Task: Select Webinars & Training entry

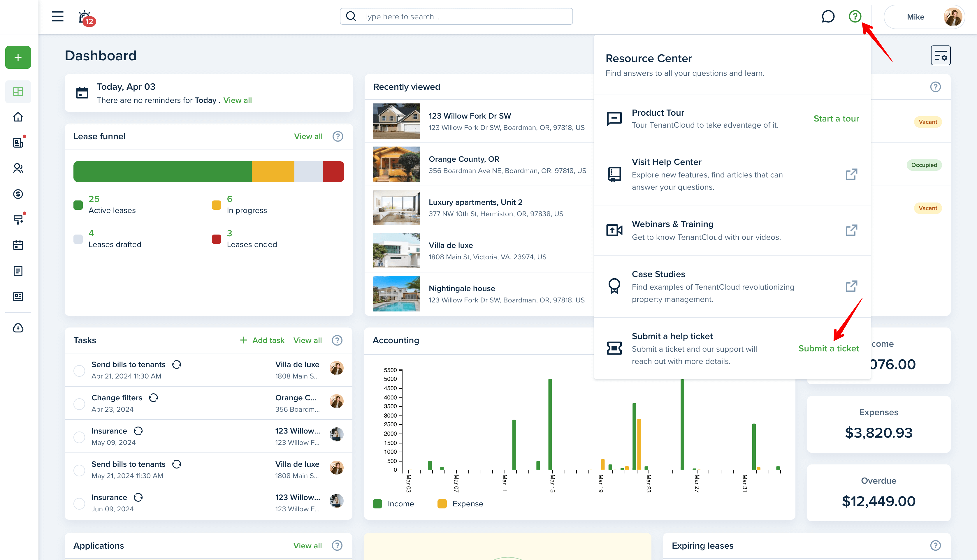Action: pyautogui.click(x=732, y=230)
